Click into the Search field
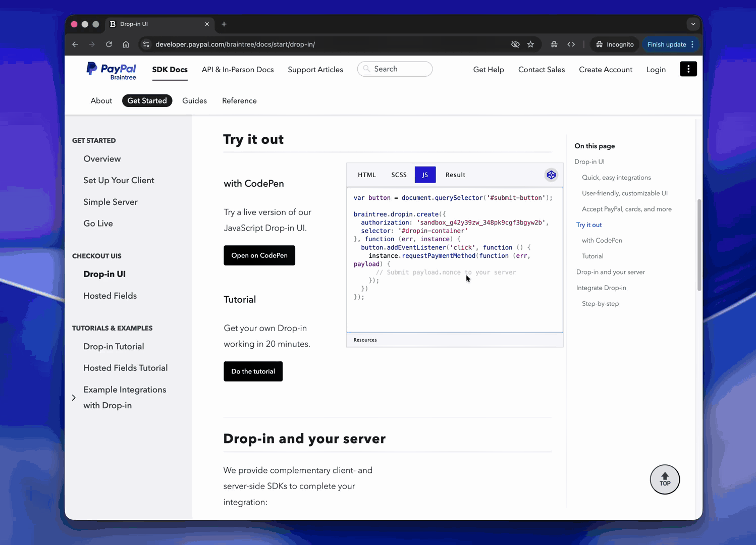The width and height of the screenshot is (756, 545). (x=395, y=69)
